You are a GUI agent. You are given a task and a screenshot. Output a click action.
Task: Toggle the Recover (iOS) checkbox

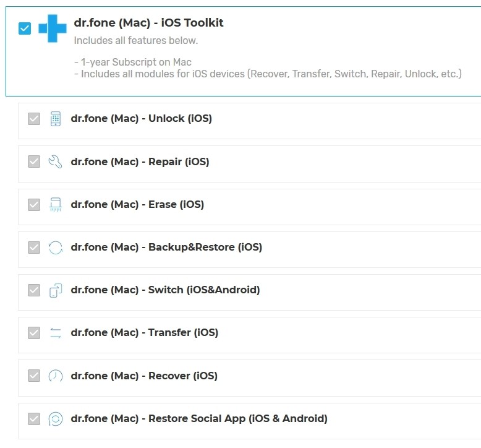coord(34,376)
